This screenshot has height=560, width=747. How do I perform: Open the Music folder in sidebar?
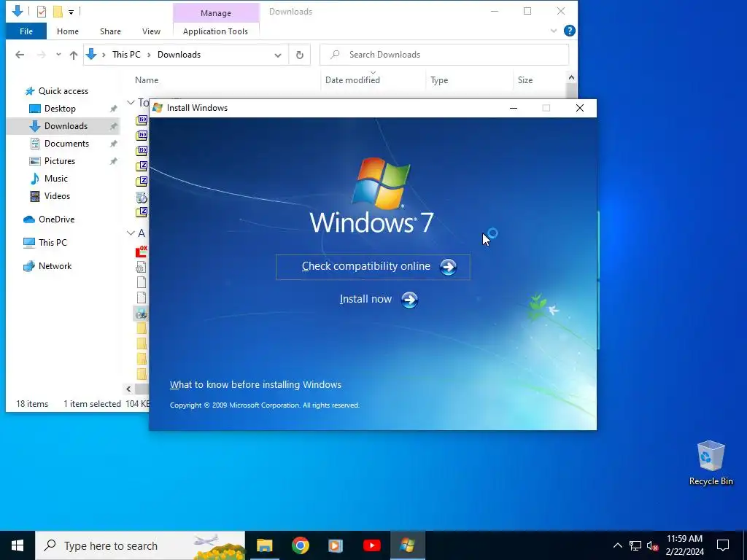click(x=55, y=179)
